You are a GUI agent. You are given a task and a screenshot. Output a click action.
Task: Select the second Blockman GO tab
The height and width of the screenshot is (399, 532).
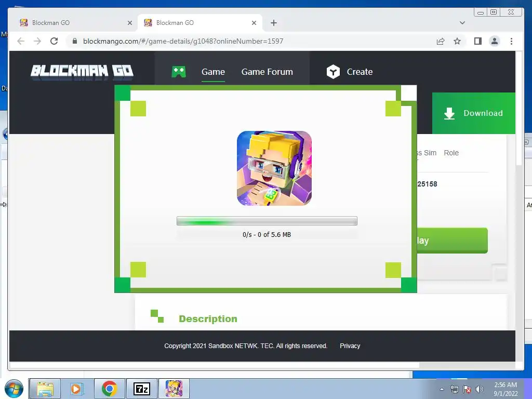pyautogui.click(x=199, y=23)
